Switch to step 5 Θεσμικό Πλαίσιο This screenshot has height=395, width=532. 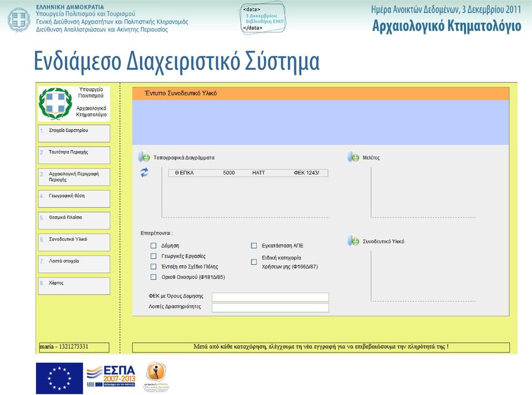(74, 220)
